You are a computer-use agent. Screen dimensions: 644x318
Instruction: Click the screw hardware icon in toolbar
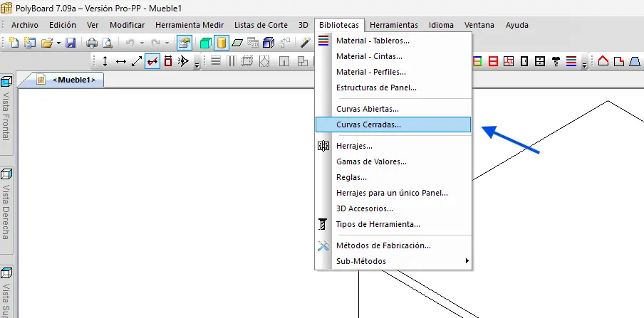pos(556,61)
